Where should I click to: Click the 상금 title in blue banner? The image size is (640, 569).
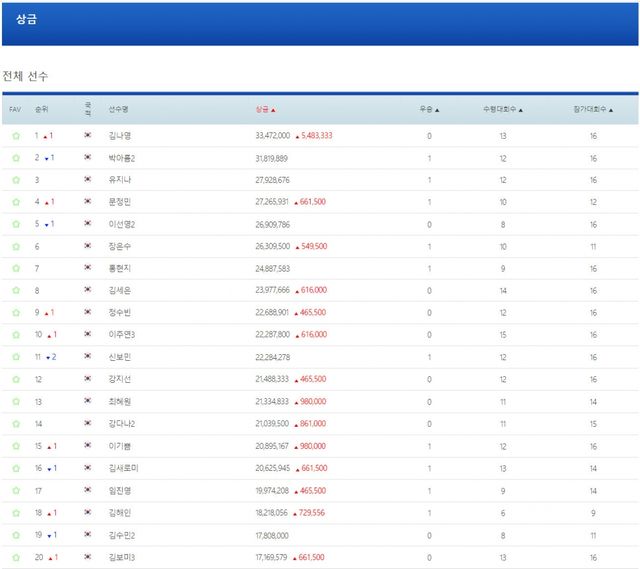(x=27, y=19)
